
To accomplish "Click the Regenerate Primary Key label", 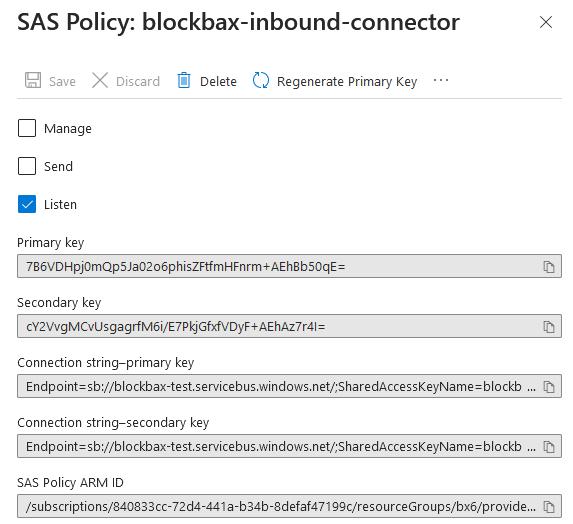I will 347,81.
